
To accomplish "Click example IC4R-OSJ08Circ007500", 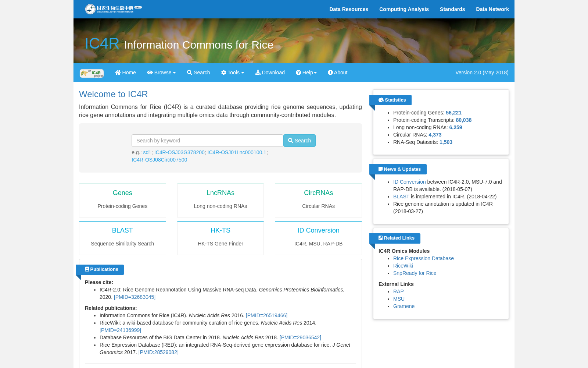I will coord(159,160).
